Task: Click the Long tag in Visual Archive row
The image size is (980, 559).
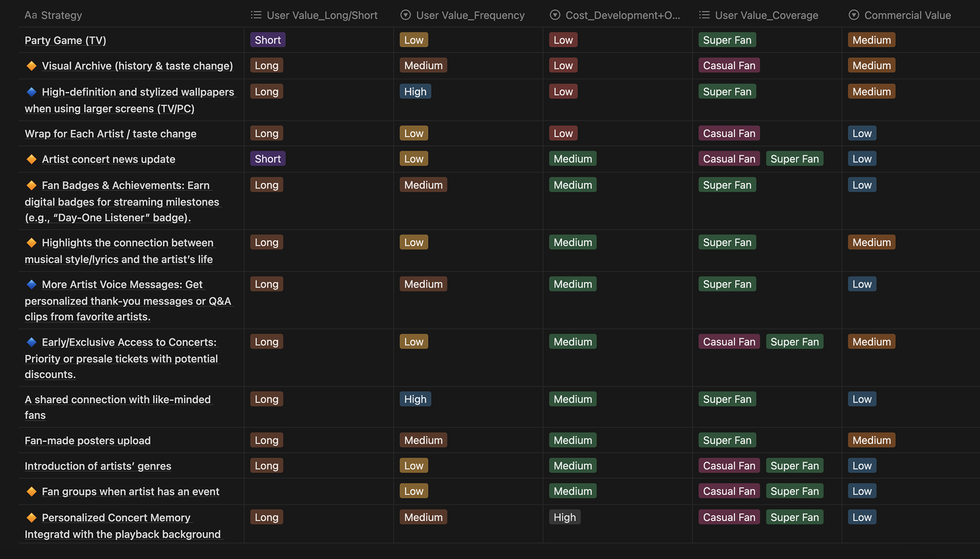Action: [267, 65]
